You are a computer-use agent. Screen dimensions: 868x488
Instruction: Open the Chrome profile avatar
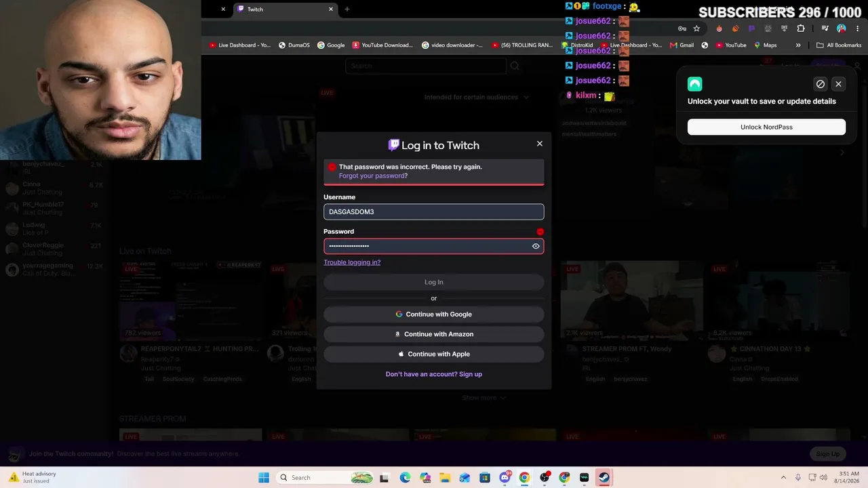pyautogui.click(x=842, y=28)
